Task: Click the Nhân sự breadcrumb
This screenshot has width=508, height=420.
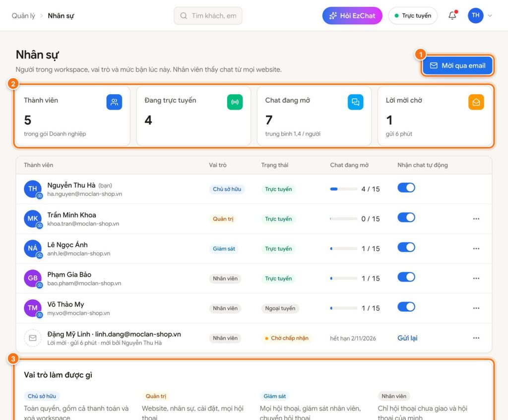Action: (61, 15)
